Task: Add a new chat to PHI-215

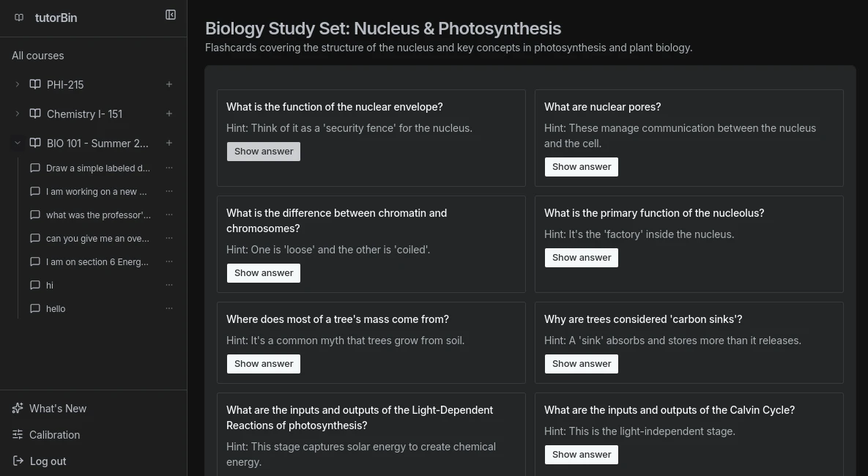Action: click(169, 84)
